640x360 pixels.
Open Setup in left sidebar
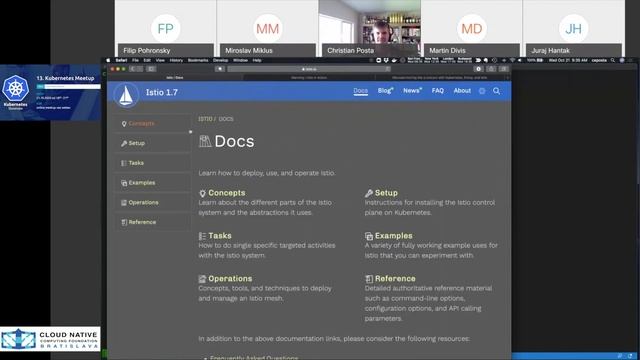click(153, 143)
